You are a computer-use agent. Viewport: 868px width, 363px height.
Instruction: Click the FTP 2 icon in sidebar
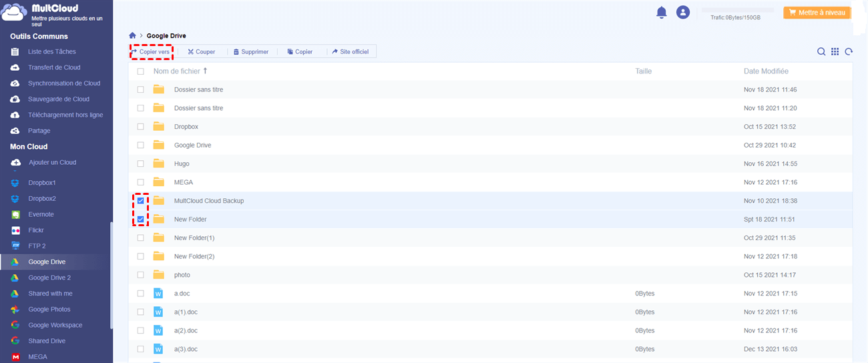(15, 246)
